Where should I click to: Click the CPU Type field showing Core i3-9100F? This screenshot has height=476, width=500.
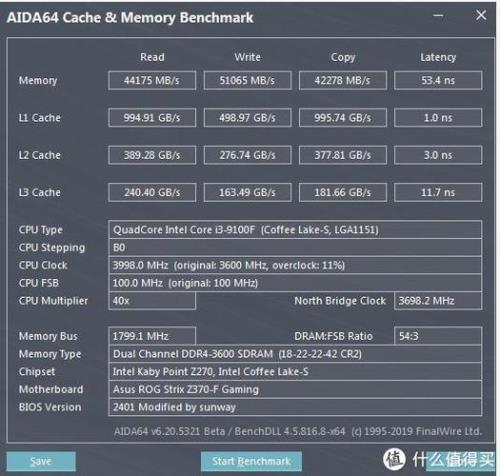295,230
